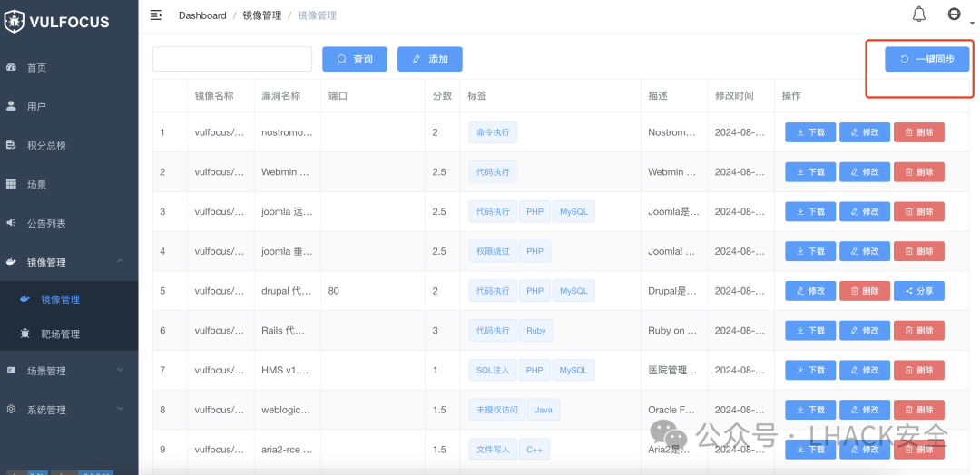The height and width of the screenshot is (475, 980).
Task: Click the first 镜像管理 breadcrumb
Action: point(262,15)
